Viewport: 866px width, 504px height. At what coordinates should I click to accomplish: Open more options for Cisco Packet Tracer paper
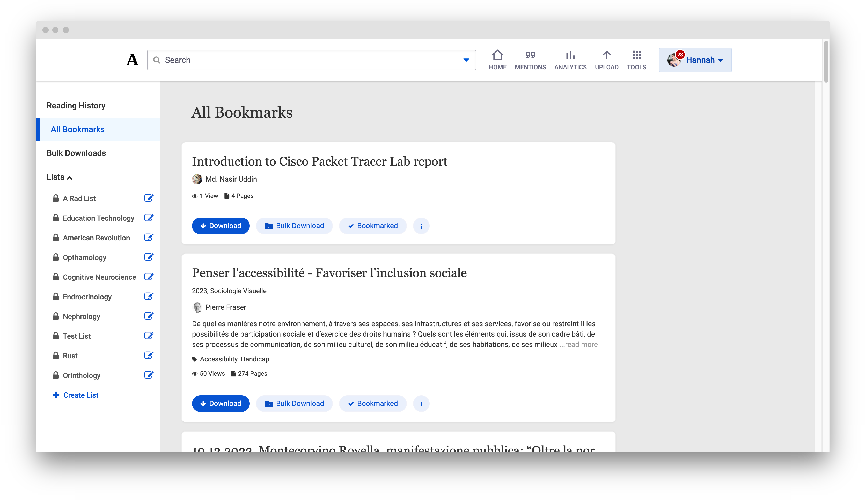(421, 226)
